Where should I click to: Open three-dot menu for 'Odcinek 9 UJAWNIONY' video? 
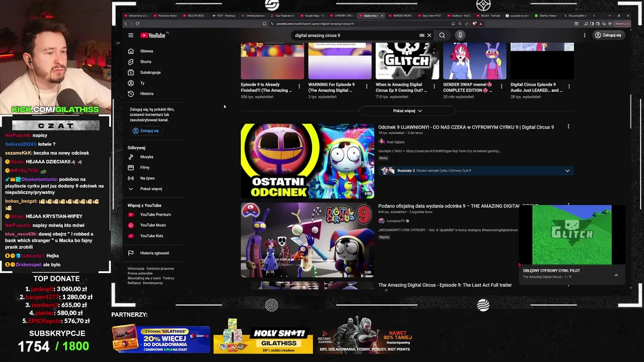(x=569, y=127)
